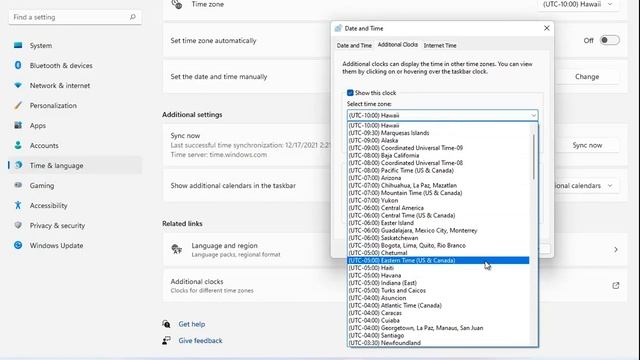Select (UTC-05:00) Havana
The width and height of the screenshot is (640, 360).
(x=438, y=276)
